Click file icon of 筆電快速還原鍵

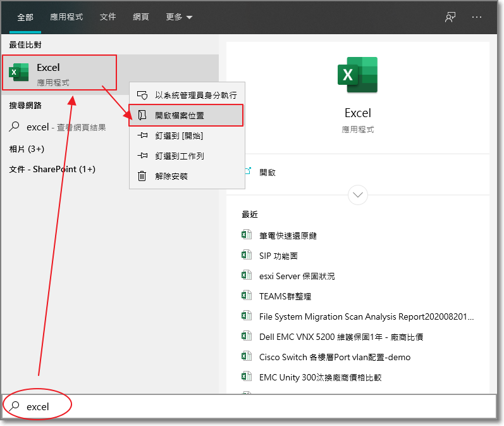(247, 235)
